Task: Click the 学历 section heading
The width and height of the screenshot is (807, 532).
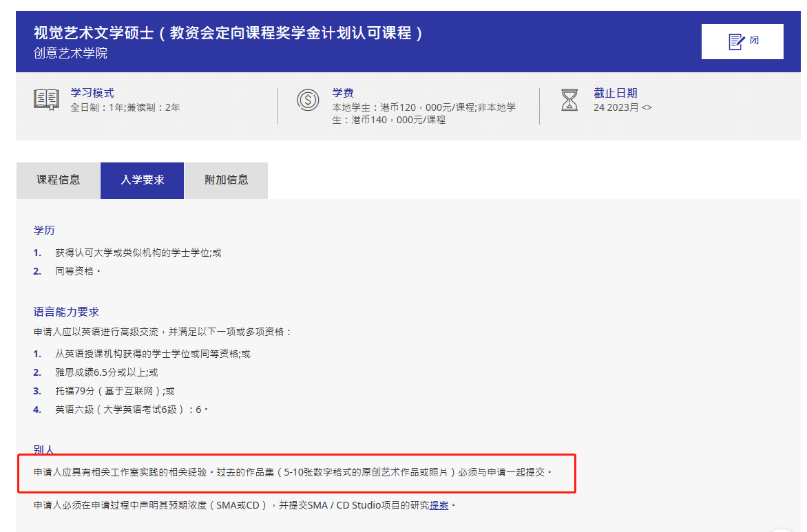Action: pos(44,230)
